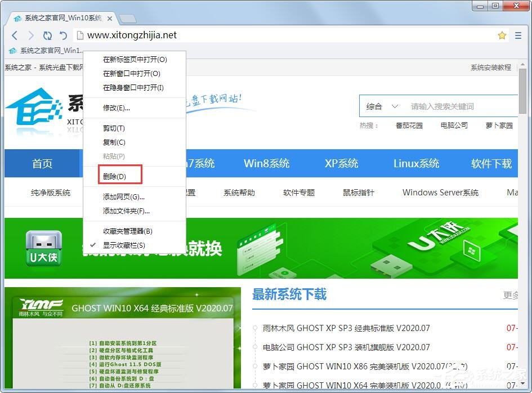The image size is (532, 393).
Task: Switch to the Win8系统 navigation tab
Action: (267, 163)
